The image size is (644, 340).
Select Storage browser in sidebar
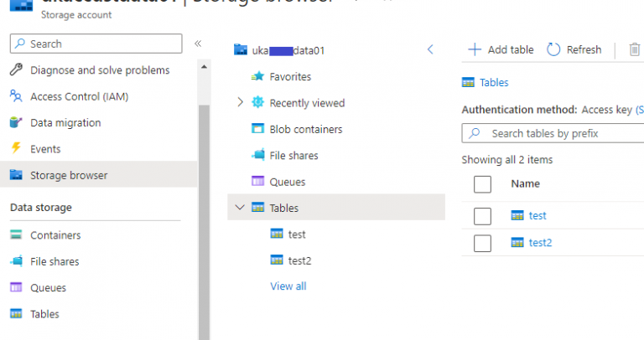pyautogui.click(x=99, y=174)
